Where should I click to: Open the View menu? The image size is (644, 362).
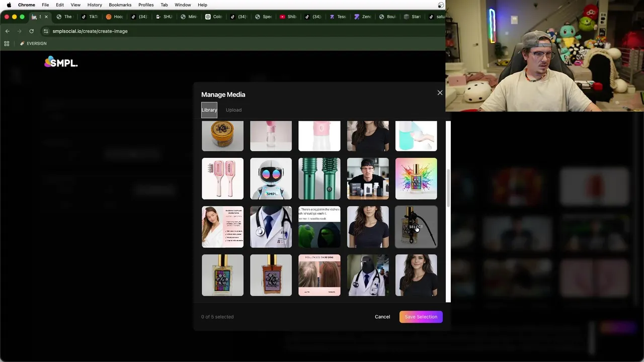pos(75,5)
